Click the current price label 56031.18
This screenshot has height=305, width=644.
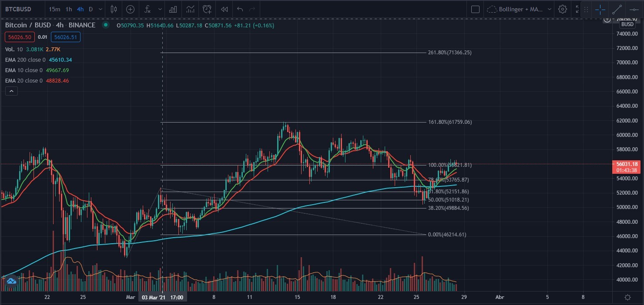tap(627, 164)
